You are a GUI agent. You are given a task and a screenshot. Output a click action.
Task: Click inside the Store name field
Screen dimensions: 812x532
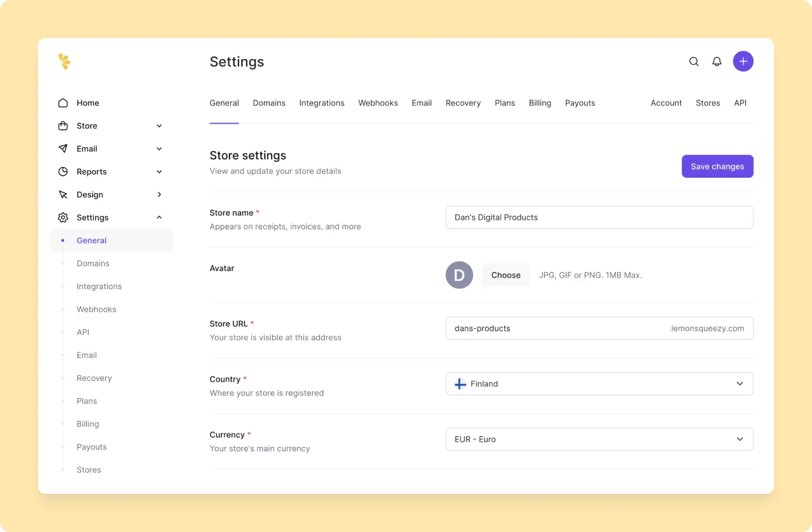click(x=599, y=217)
